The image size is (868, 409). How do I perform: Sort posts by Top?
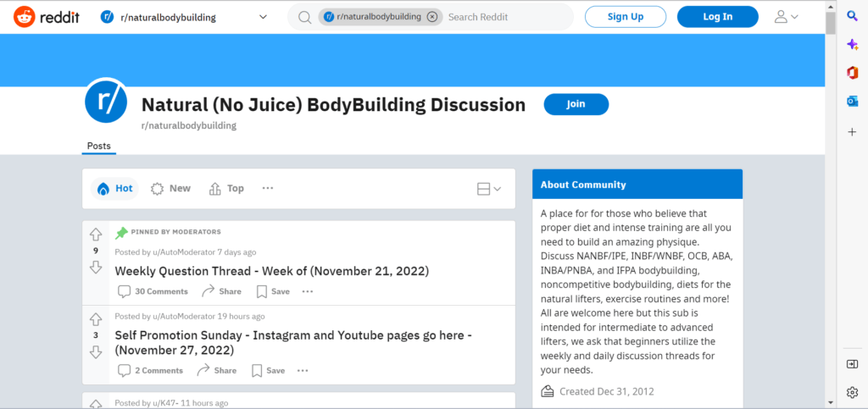(x=226, y=189)
